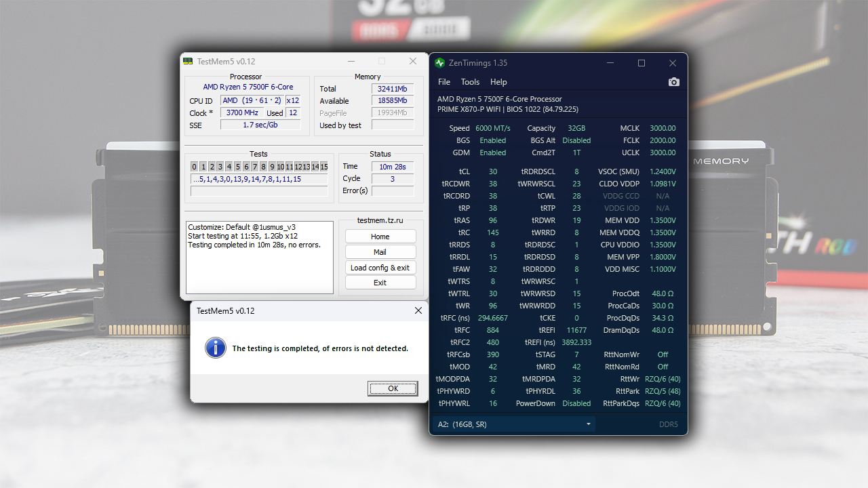This screenshot has height=488, width=868.
Task: Click the FCLK value 2000.00
Action: (663, 140)
